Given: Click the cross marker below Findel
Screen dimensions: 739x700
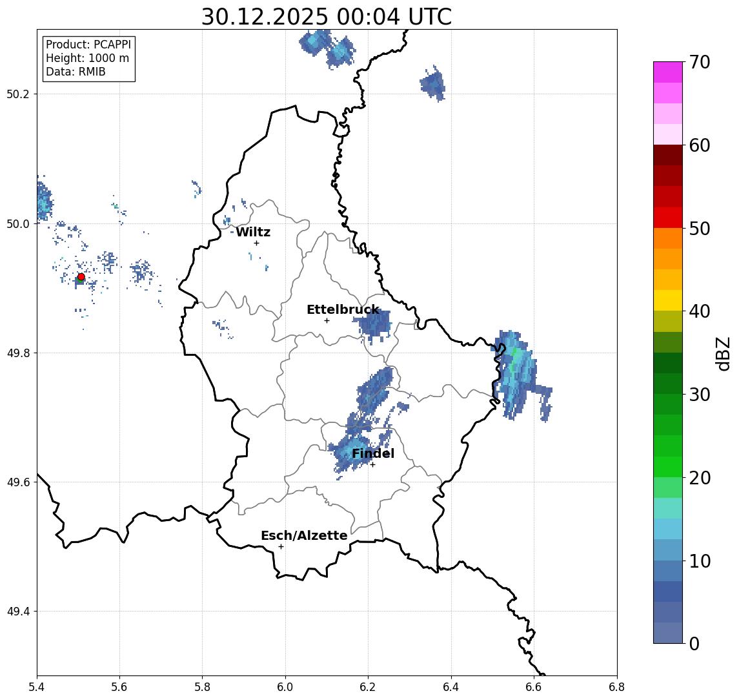Looking at the screenshot, I should (x=372, y=465).
